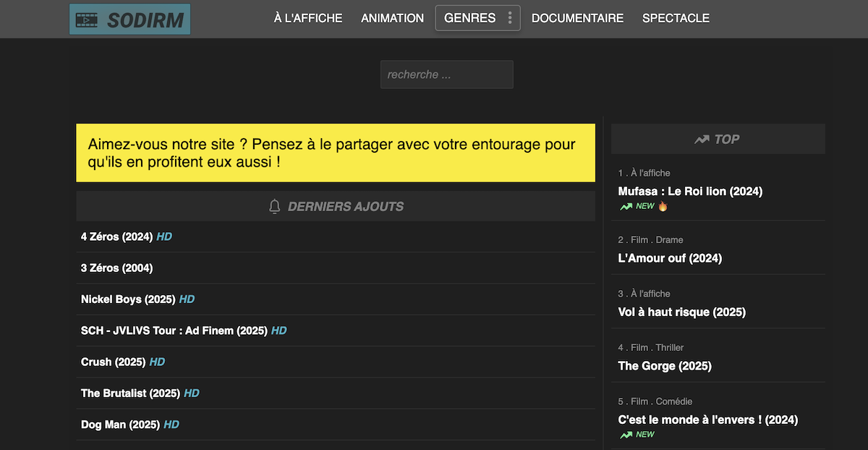Open the À L'AFFICHE menu section

tap(308, 18)
